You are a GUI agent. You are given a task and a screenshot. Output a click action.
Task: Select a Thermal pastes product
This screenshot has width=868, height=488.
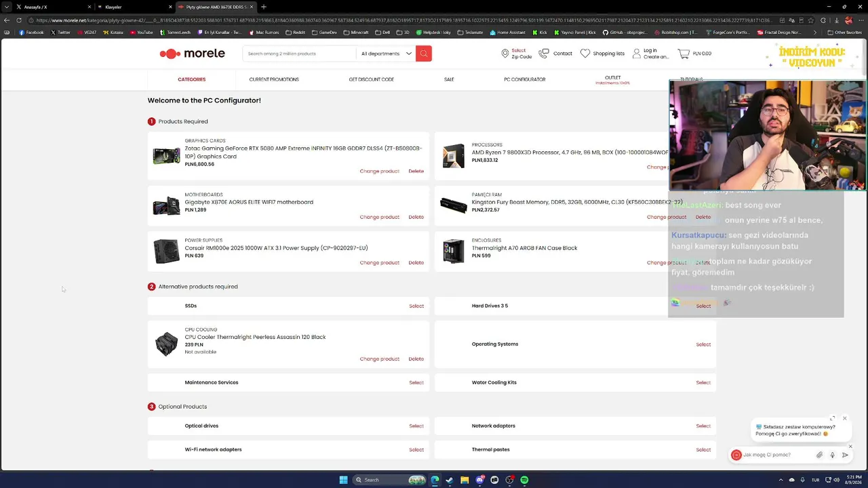[x=703, y=449]
